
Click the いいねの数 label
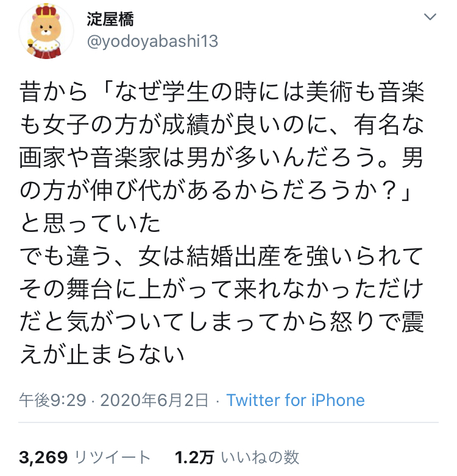pyautogui.click(x=260, y=457)
